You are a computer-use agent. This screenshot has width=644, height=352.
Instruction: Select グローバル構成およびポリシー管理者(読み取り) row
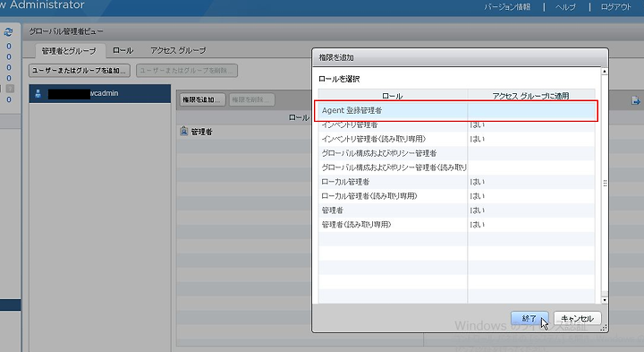pyautogui.click(x=456, y=167)
